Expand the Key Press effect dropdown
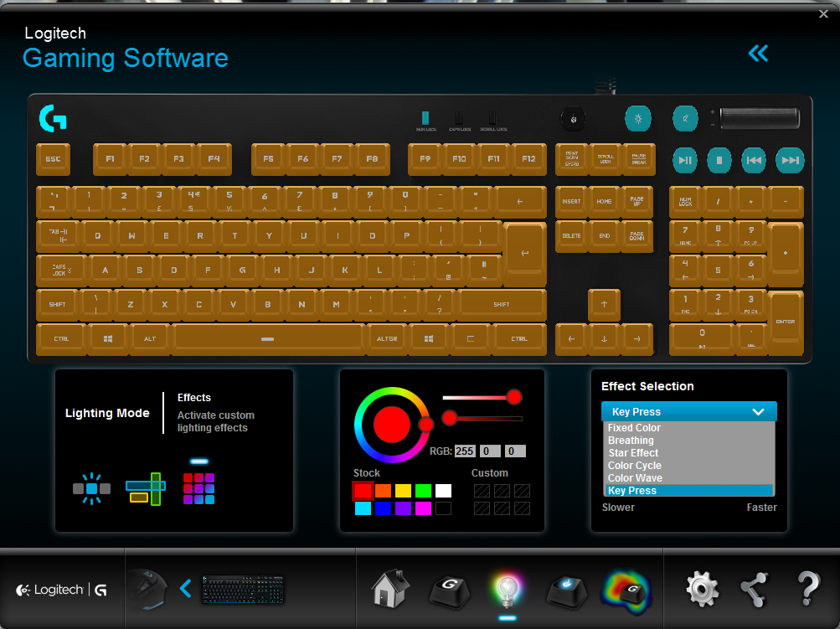840x629 pixels. [x=688, y=411]
